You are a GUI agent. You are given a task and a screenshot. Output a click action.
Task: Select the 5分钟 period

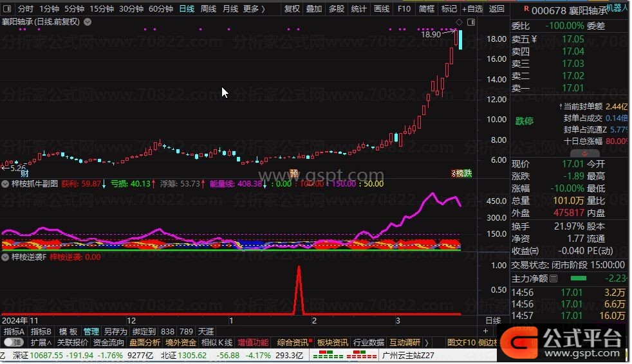coord(74,8)
